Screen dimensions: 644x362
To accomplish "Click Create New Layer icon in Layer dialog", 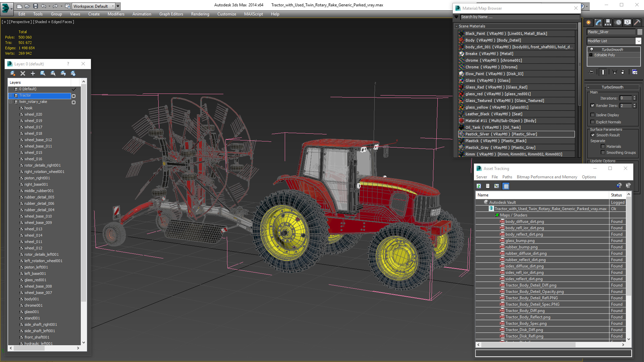I will pyautogui.click(x=13, y=73).
